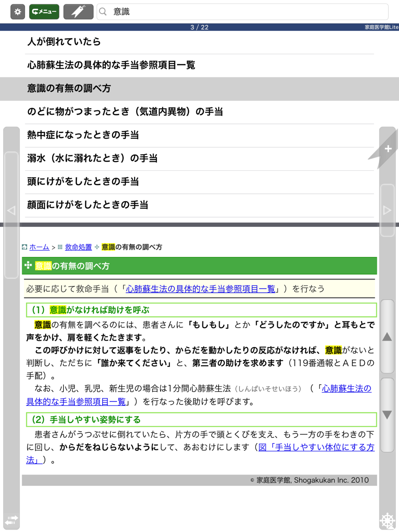
Task: Open 心肺蘇生法の具体的な手当参照項目一覧 list entry
Action: (199, 65)
